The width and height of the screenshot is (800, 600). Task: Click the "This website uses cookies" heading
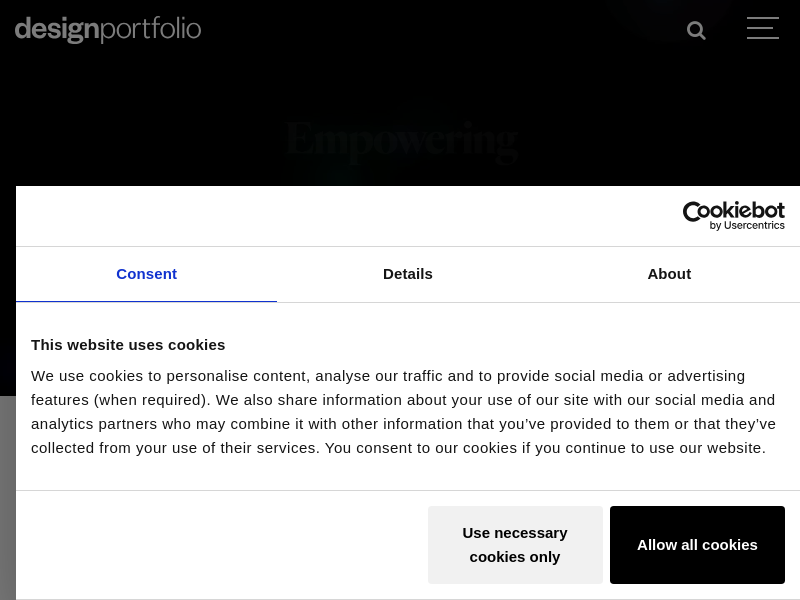(x=128, y=345)
